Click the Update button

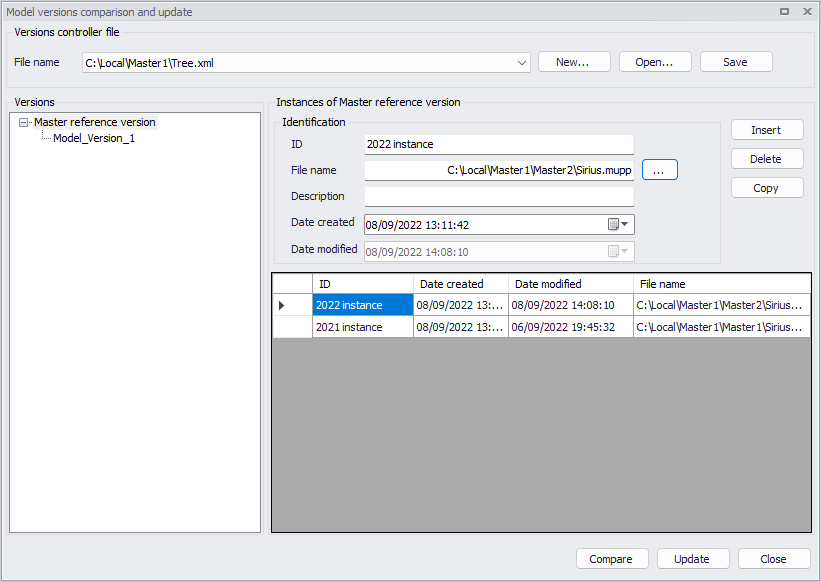pyautogui.click(x=693, y=559)
